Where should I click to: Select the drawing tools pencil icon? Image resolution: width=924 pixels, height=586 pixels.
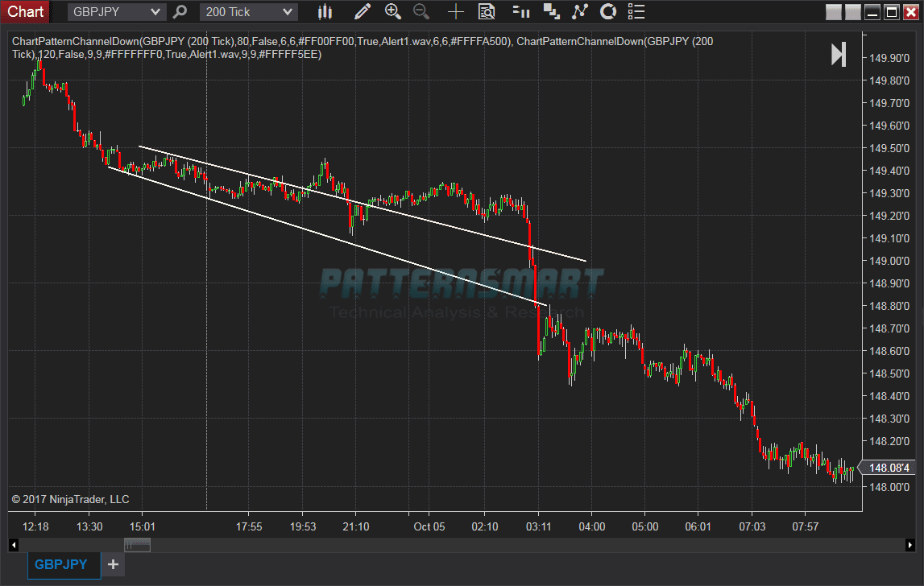[363, 11]
